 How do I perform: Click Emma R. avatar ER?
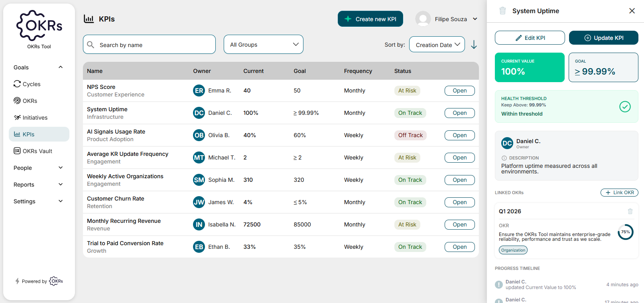pos(199,91)
